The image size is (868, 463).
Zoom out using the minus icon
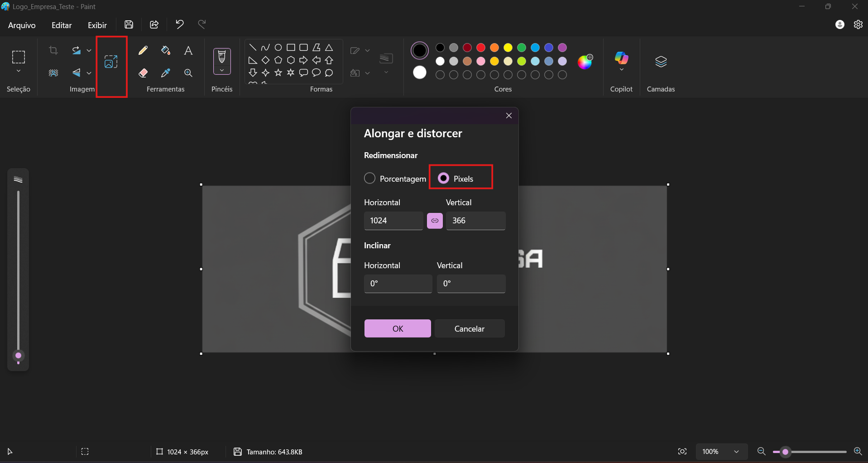pyautogui.click(x=762, y=451)
